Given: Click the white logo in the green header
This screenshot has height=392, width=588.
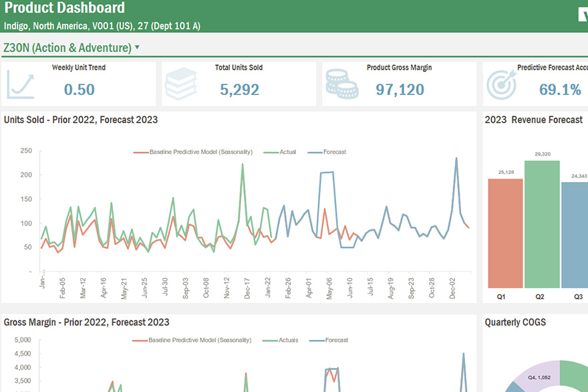Looking at the screenshot, I should (x=582, y=15).
